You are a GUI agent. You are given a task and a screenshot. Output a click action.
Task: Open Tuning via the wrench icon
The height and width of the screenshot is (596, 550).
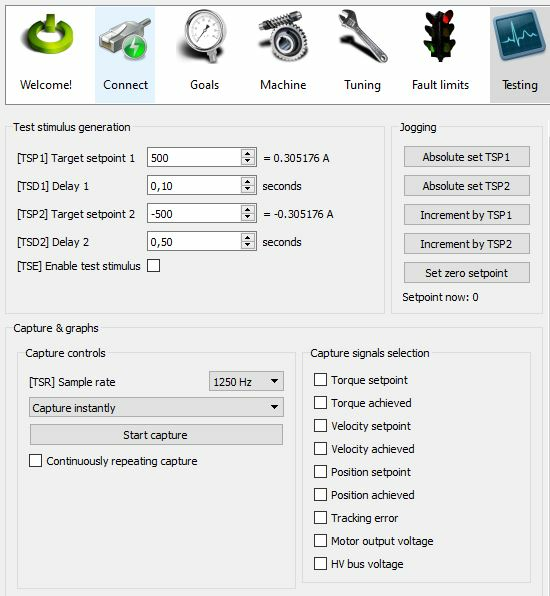tap(363, 36)
